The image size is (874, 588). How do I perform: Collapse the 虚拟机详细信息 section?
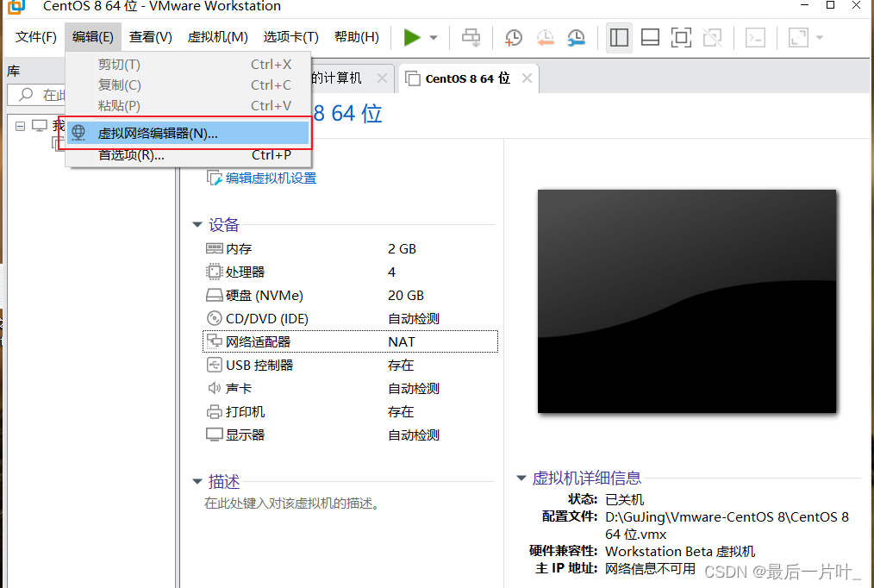point(521,478)
